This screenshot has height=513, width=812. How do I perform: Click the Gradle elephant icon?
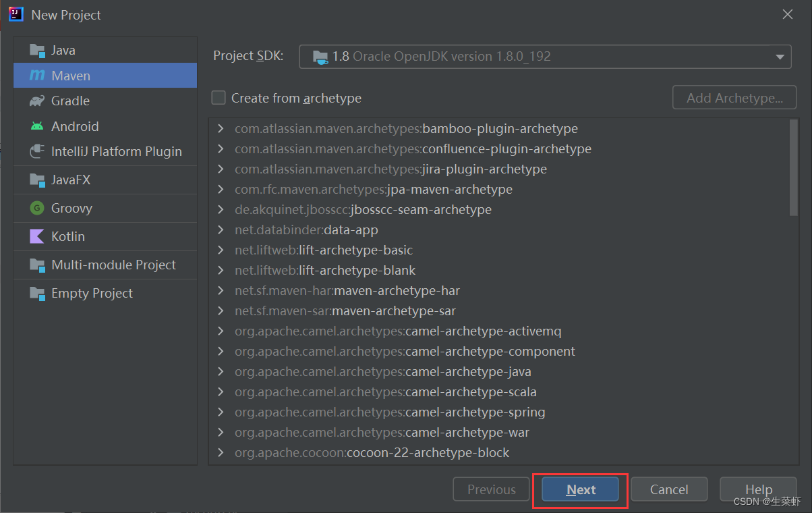[x=37, y=101]
